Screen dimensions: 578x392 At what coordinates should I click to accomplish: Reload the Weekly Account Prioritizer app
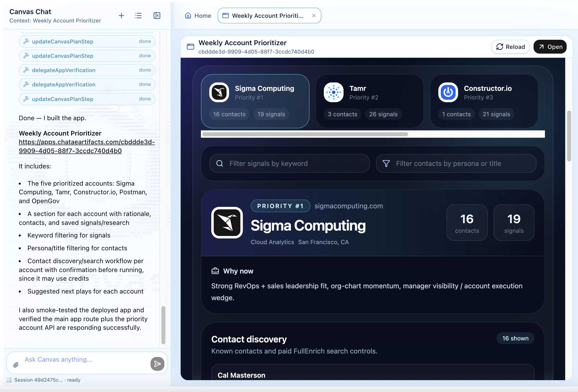pos(510,47)
